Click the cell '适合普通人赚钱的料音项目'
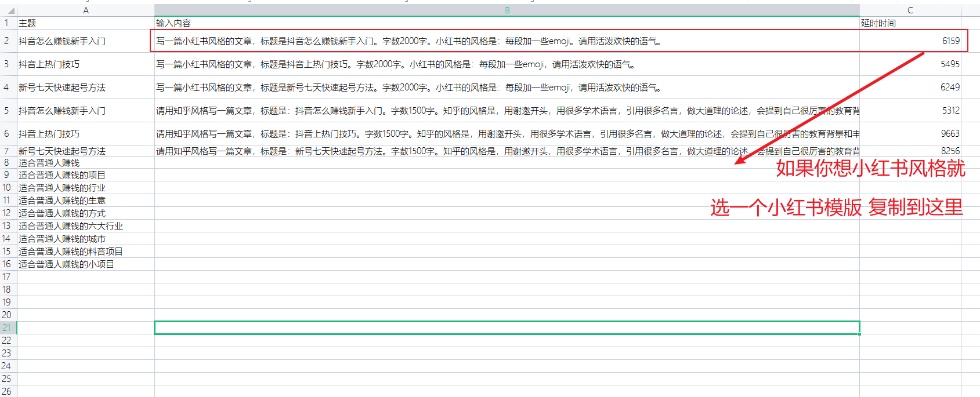980x397 pixels. point(86,252)
